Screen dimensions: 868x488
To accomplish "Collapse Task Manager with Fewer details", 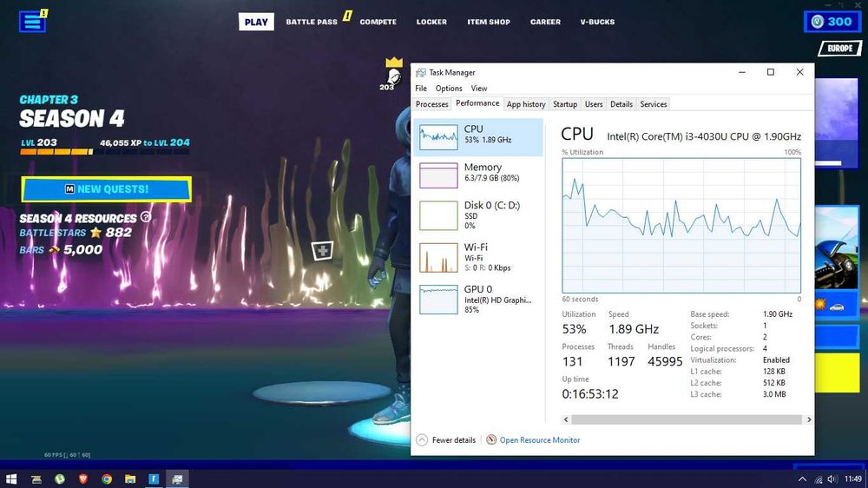I will point(446,440).
